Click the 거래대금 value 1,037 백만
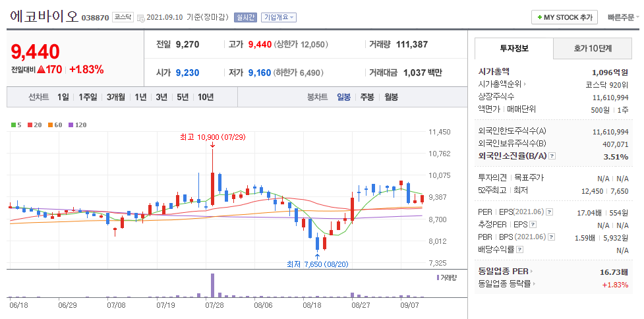 point(423,72)
